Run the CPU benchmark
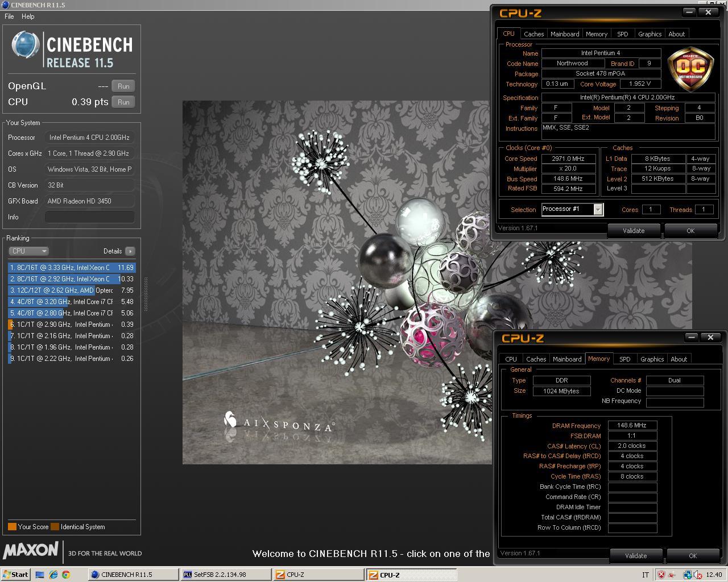Screen dimensions: 728x582 (123, 102)
